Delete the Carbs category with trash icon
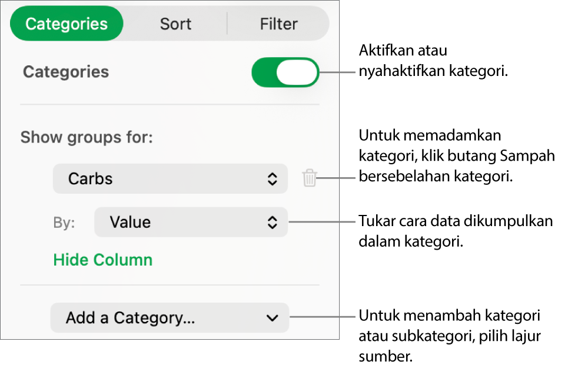The width and height of the screenshot is (588, 368). [310, 178]
